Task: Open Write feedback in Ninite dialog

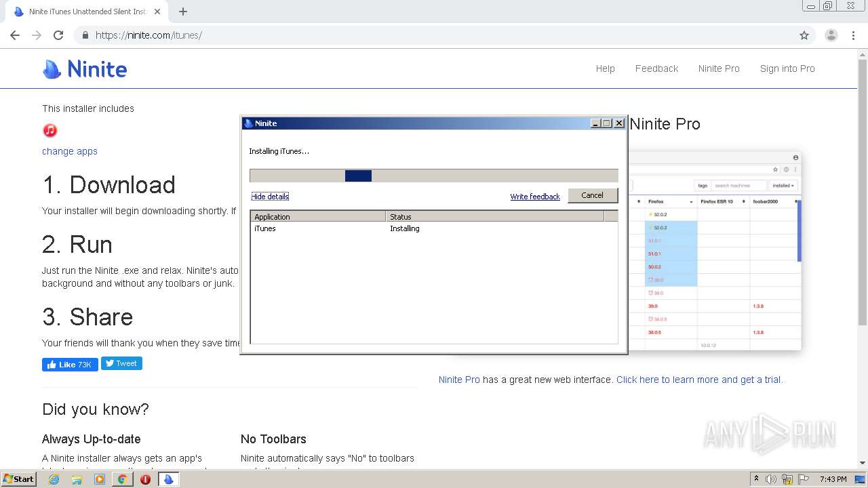Action: click(x=535, y=197)
